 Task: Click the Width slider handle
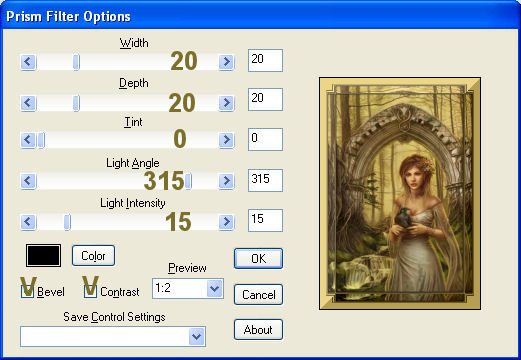[x=76, y=62]
